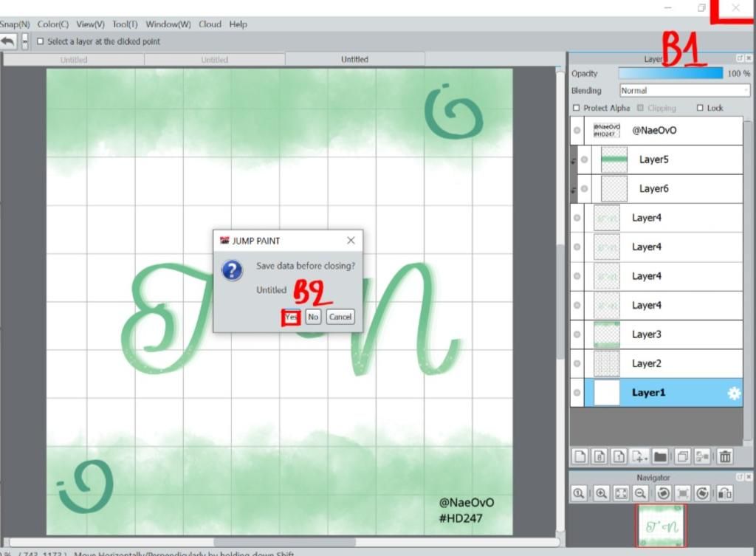
Task: Hide Layer3 using its visibility dot
Action: point(577,334)
